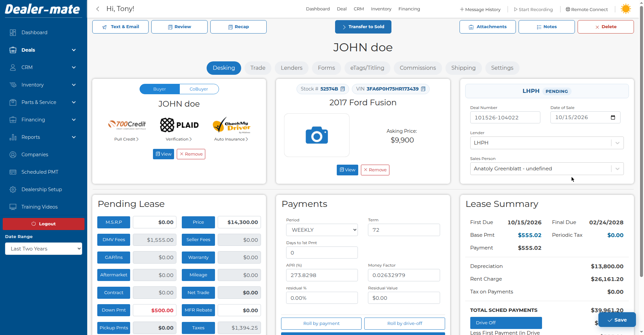Click the Text & Email button
The width and height of the screenshot is (644, 335).
tap(120, 27)
